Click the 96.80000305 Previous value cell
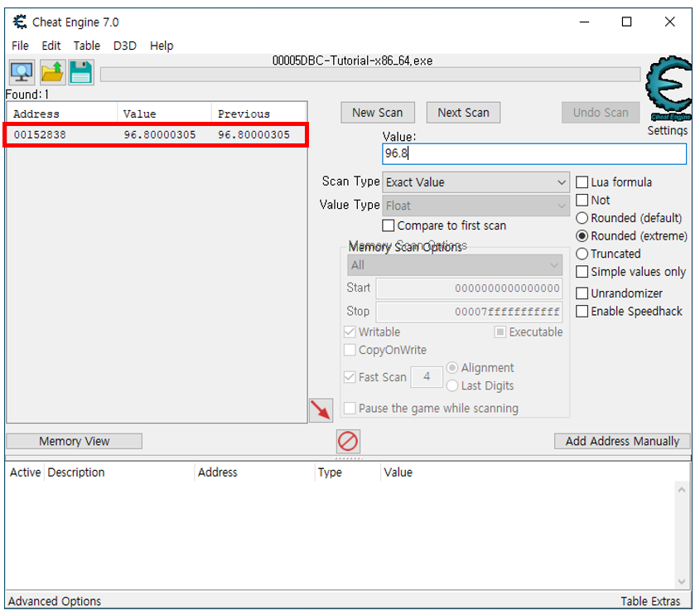The image size is (700, 615). 253,134
